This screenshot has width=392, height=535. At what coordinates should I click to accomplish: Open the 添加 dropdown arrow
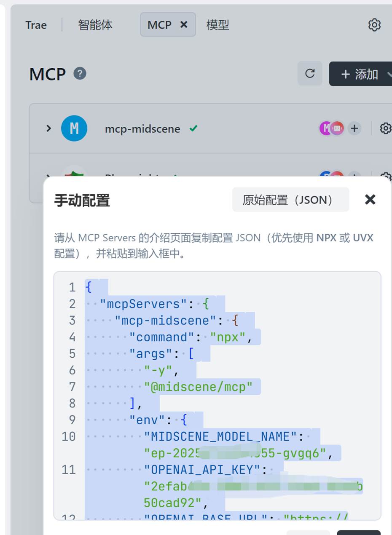point(389,74)
